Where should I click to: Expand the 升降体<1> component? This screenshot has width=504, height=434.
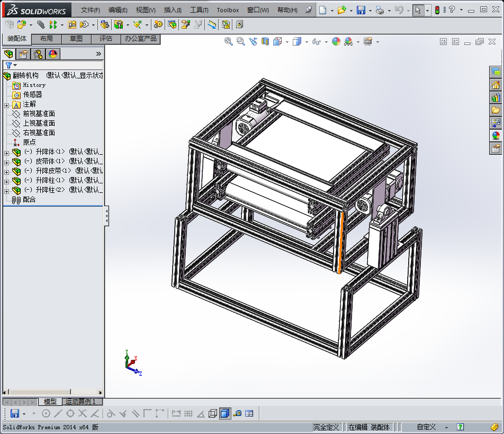(x=6, y=153)
